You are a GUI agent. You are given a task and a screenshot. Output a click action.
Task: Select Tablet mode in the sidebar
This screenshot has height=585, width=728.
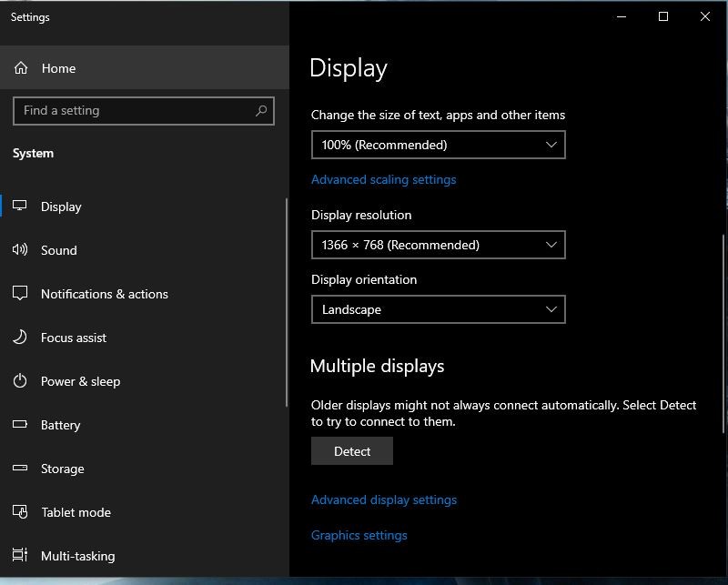tap(76, 512)
